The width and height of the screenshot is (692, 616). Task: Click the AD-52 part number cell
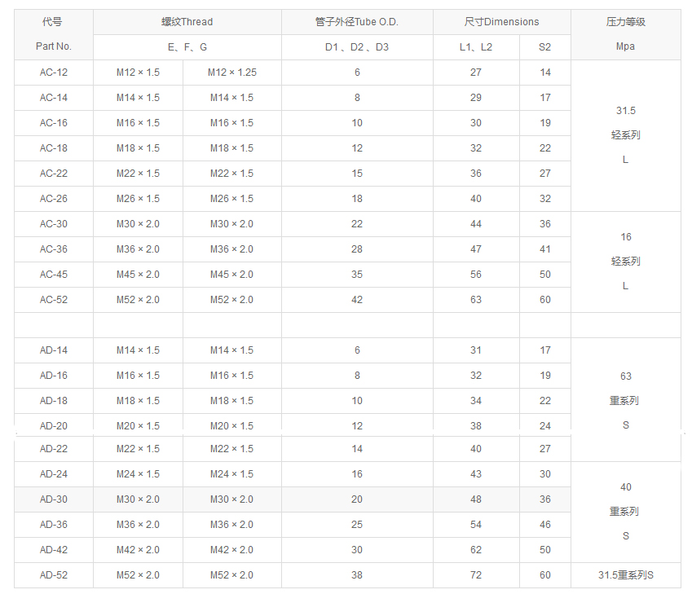[54, 575]
